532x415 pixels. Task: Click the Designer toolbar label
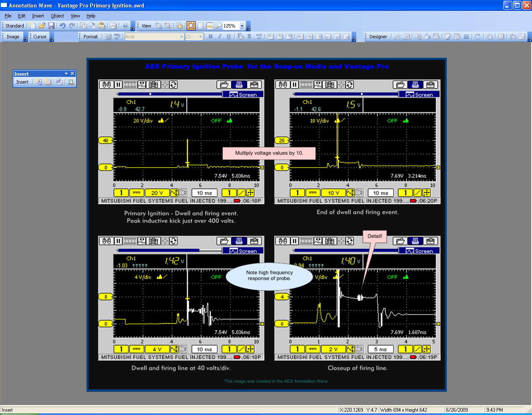tap(378, 37)
